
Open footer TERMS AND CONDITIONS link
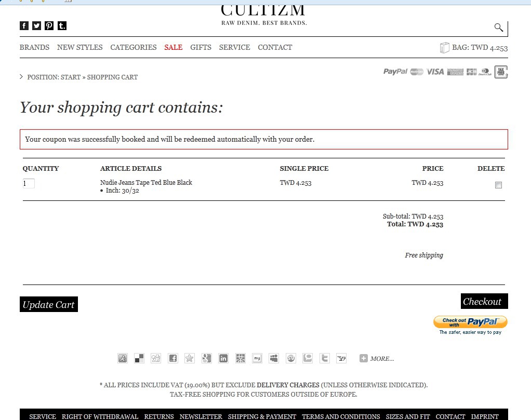point(341,416)
